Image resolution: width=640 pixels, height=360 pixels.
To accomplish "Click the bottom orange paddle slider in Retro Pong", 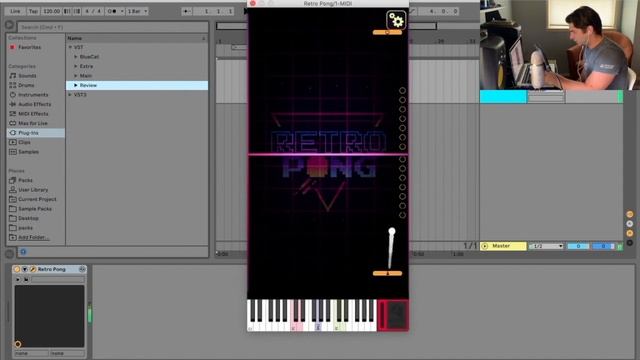I will 387,273.
